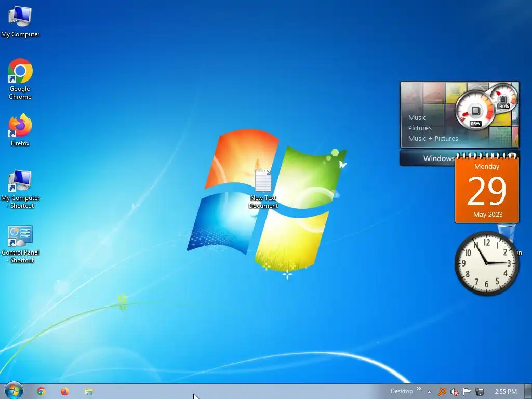Click the orange calendar gadget showing 29
532x399 pixels.
[x=487, y=189]
